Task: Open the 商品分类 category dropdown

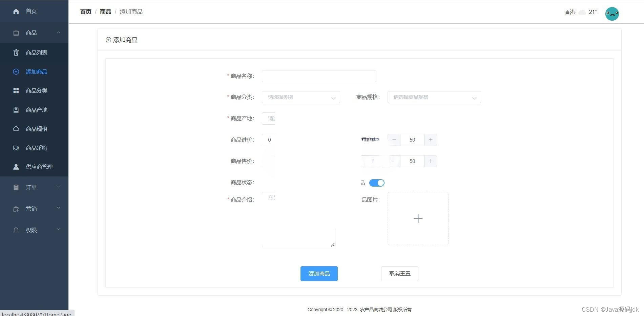Action: click(x=301, y=97)
